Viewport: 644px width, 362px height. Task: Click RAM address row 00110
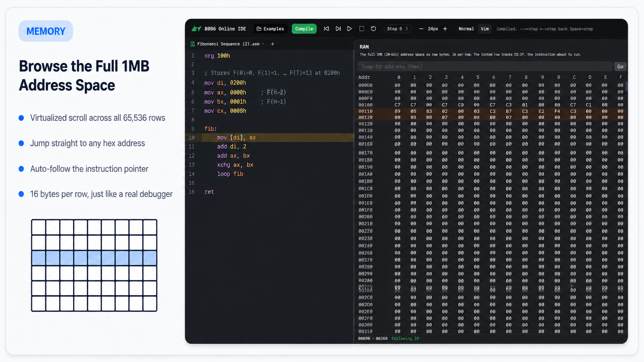coord(491,111)
